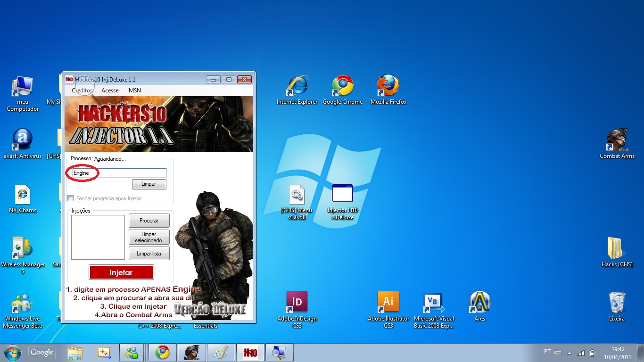Open the Windows Start menu
The image size is (644, 362).
pyautogui.click(x=12, y=353)
